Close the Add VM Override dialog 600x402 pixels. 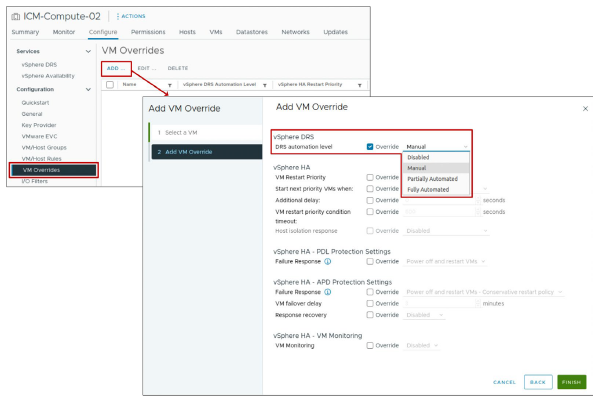click(585, 109)
